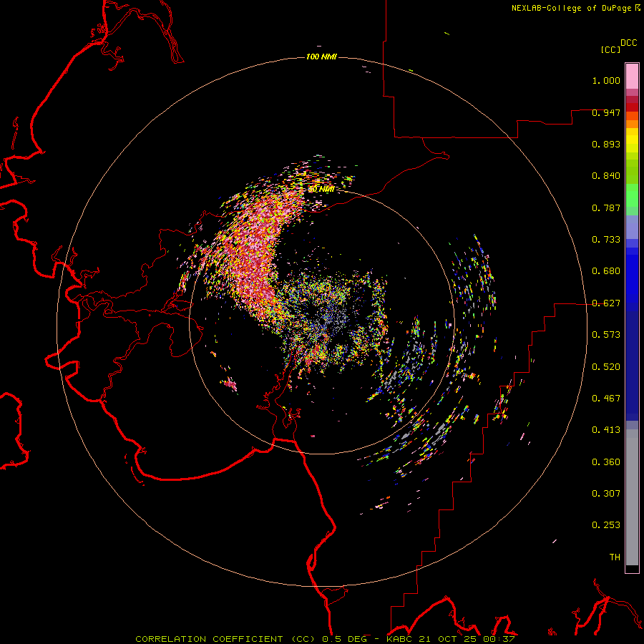Click the 0.840 scale value
Image resolution: width=644 pixels, height=644 pixels.
click(606, 176)
